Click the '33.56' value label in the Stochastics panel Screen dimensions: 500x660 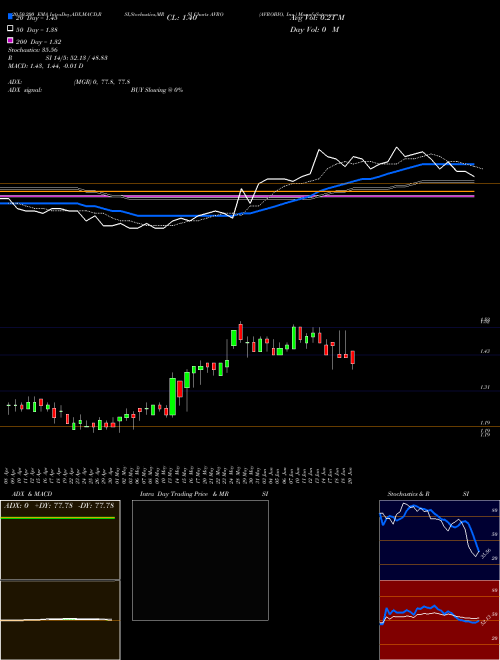click(x=486, y=553)
